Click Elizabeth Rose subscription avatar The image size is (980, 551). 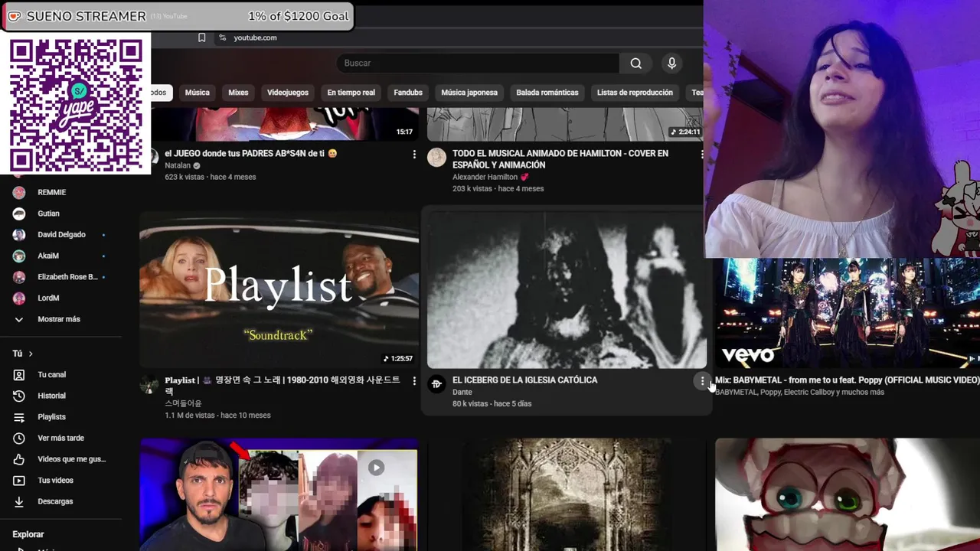click(19, 277)
